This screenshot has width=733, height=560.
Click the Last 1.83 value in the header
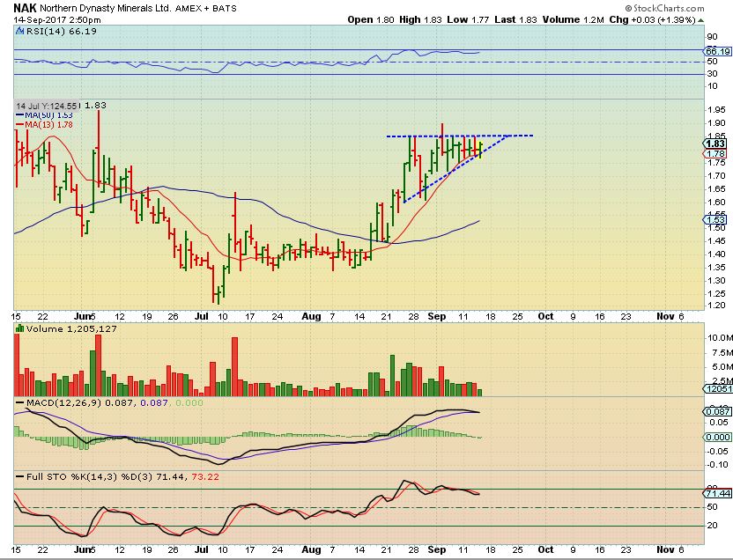(x=515, y=19)
